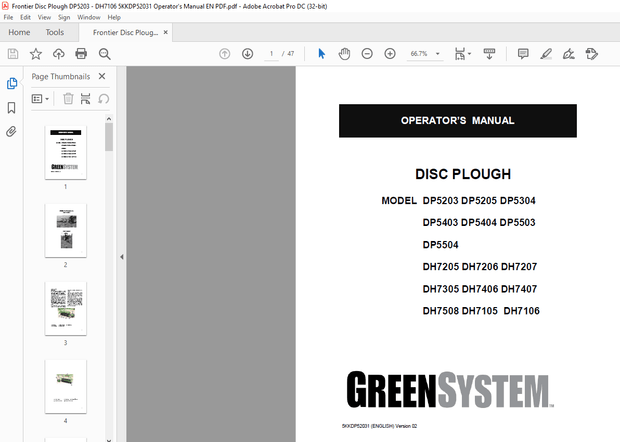Open the File menu
Viewport: 620px width, 442px height.
pyautogui.click(x=8, y=17)
